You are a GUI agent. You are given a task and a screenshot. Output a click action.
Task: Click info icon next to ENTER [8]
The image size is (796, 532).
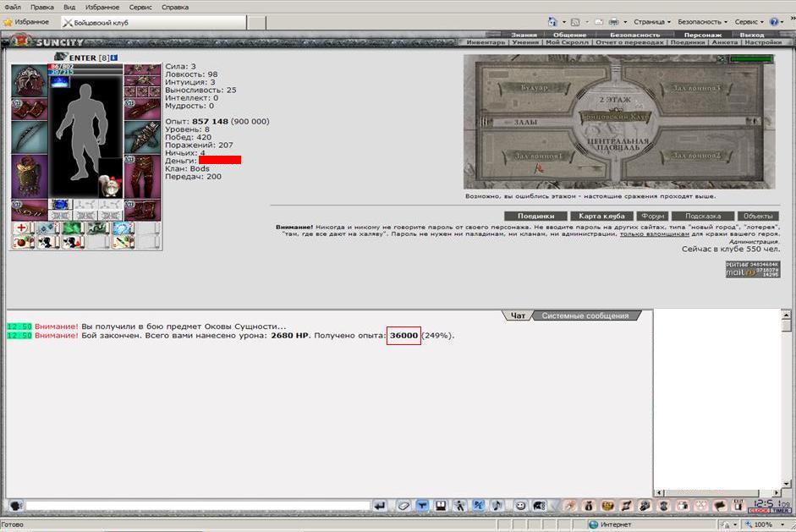pyautogui.click(x=114, y=58)
